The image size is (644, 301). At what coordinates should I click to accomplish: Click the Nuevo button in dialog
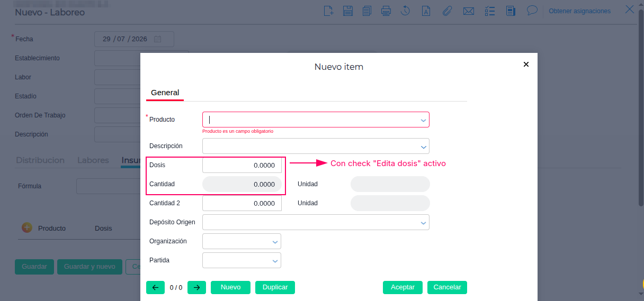(230, 287)
